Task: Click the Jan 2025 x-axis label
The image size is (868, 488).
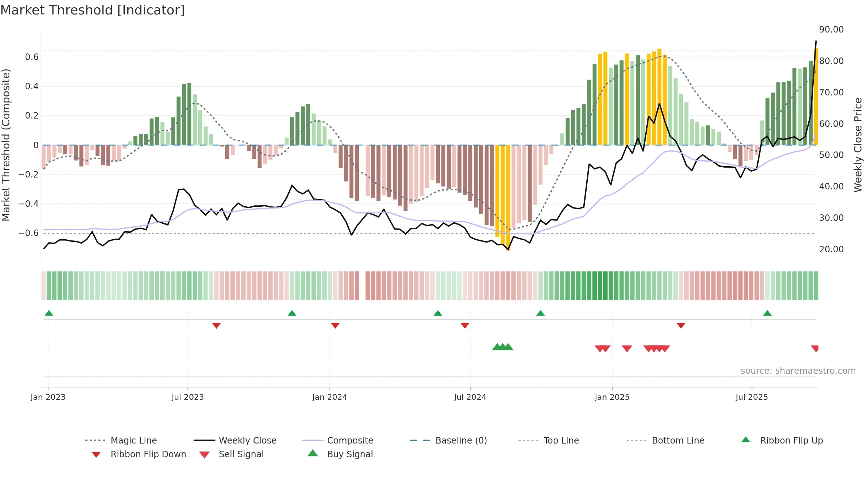Action: 612,397
